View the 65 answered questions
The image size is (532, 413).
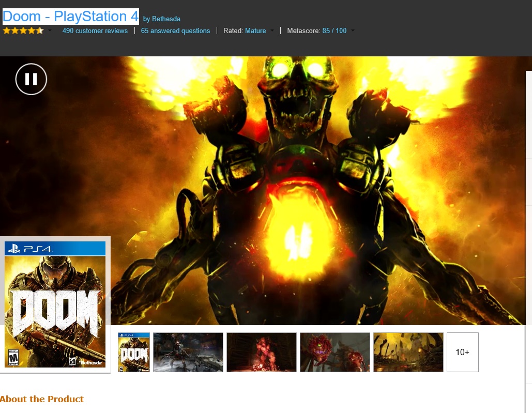[175, 31]
